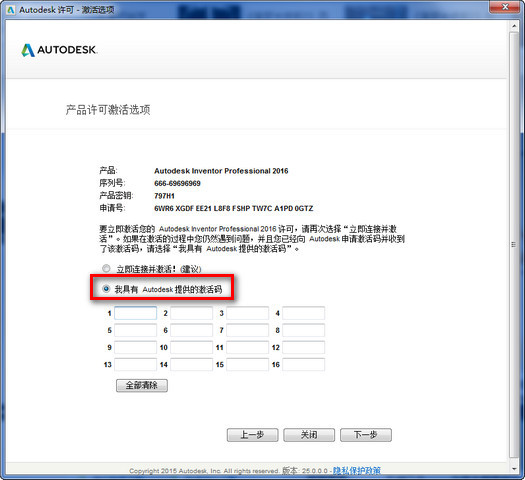Click "Autodesk Inventor Professional 2016" product name
Viewport: 525px width, 480px height.
(x=221, y=171)
